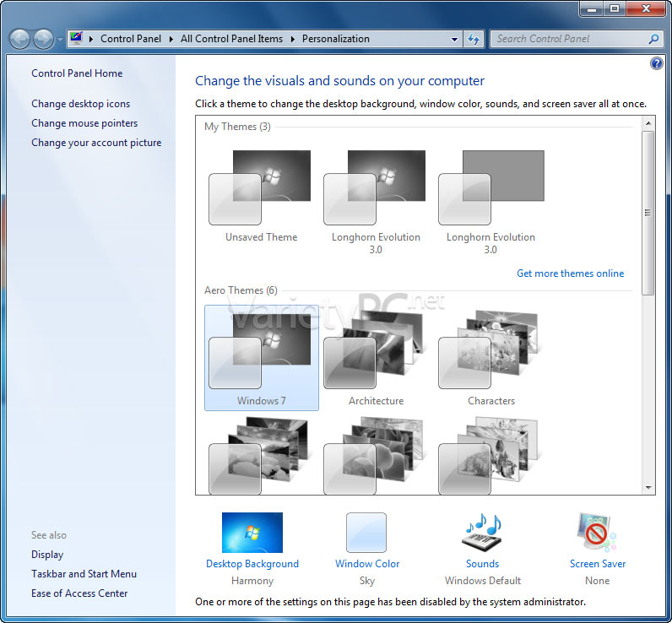Select the Architecture theme
Screen dimensions: 672x623
376,358
